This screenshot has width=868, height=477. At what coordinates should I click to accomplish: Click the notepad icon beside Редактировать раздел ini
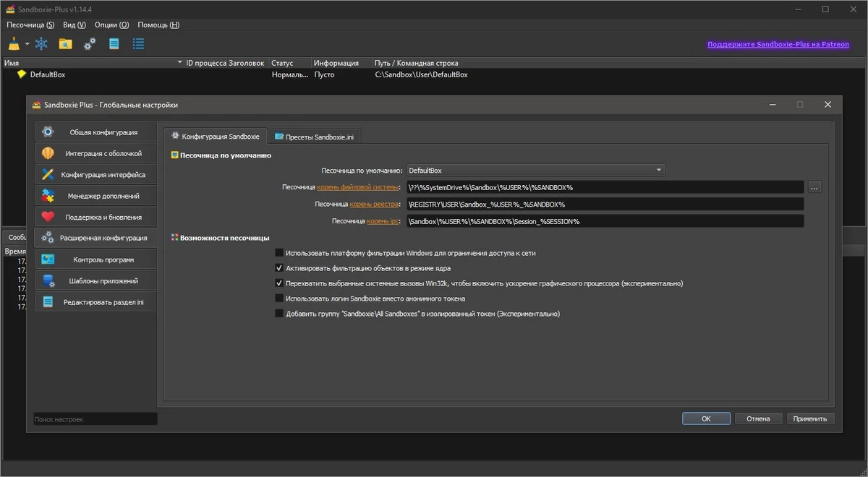48,302
